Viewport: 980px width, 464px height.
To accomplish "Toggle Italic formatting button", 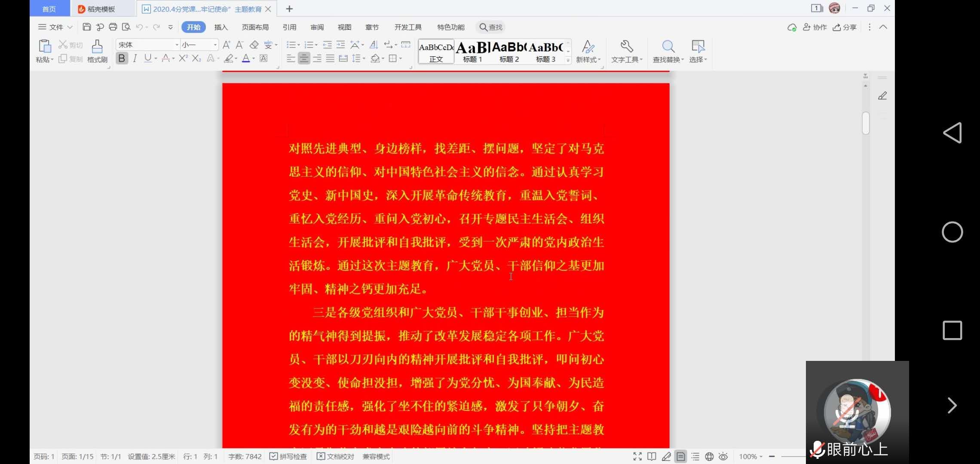I will (135, 58).
